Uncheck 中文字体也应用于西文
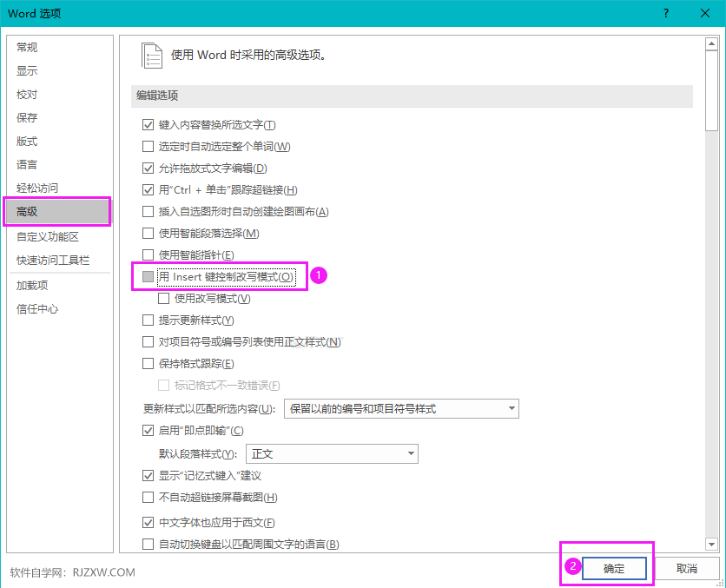726x588 pixels. click(x=148, y=522)
